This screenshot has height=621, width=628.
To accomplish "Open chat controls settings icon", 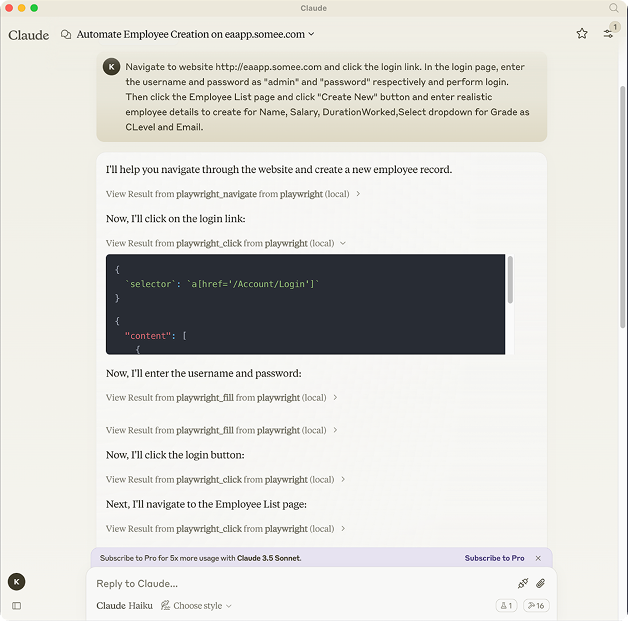I will [608, 34].
